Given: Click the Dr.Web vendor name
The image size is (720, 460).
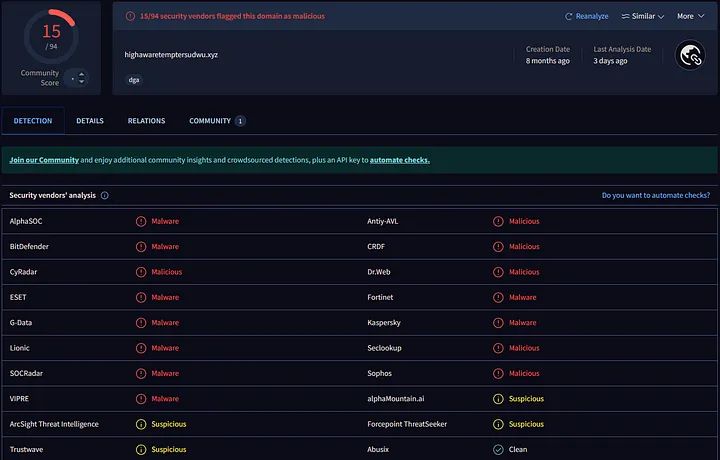Looking at the screenshot, I should 379,272.
